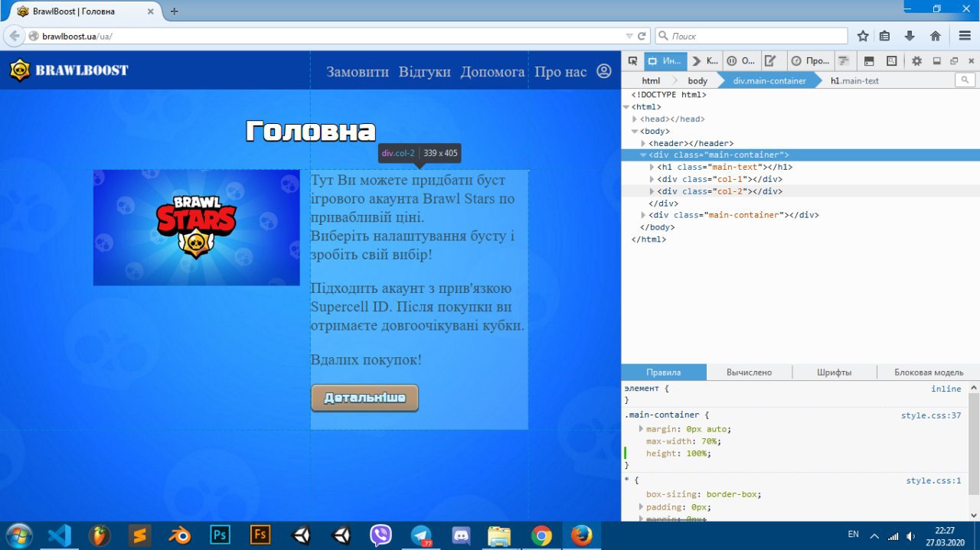Open the Style Editor panel
This screenshot has height=550, width=980.
coord(771,61)
